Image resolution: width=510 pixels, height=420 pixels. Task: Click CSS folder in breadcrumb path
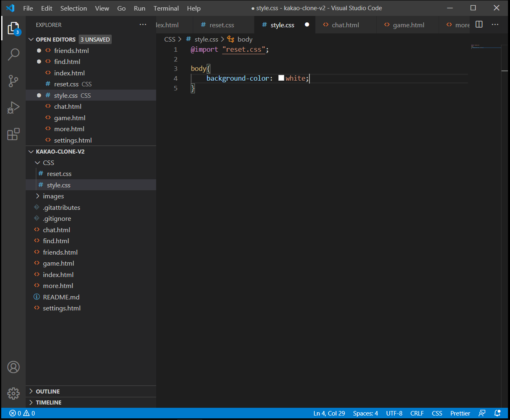pyautogui.click(x=170, y=39)
